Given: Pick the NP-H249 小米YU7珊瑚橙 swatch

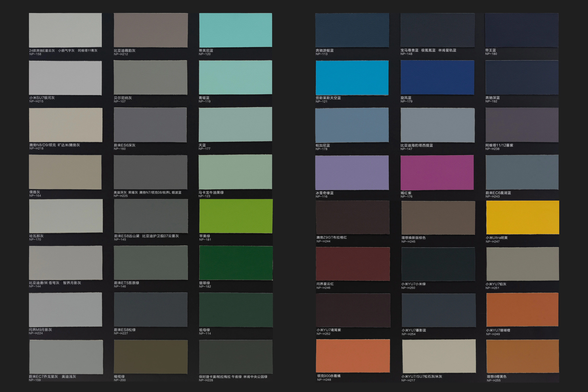Looking at the screenshot, I should (522, 310).
